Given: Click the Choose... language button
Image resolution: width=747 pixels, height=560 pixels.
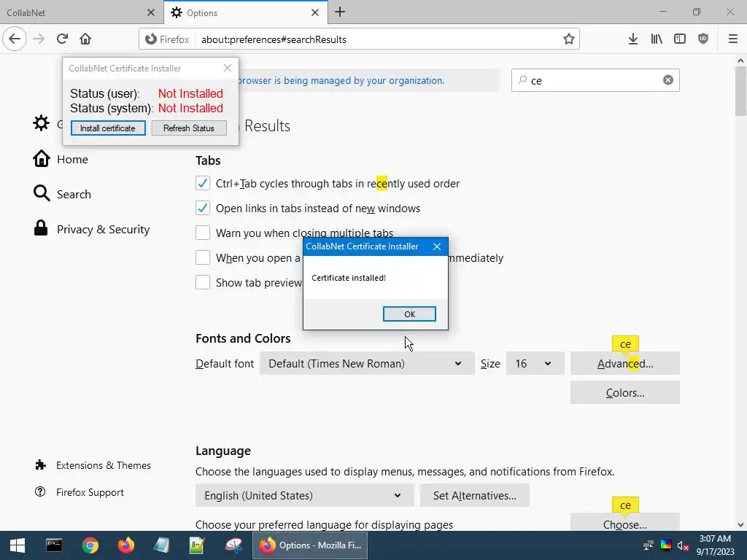Looking at the screenshot, I should tap(625, 524).
